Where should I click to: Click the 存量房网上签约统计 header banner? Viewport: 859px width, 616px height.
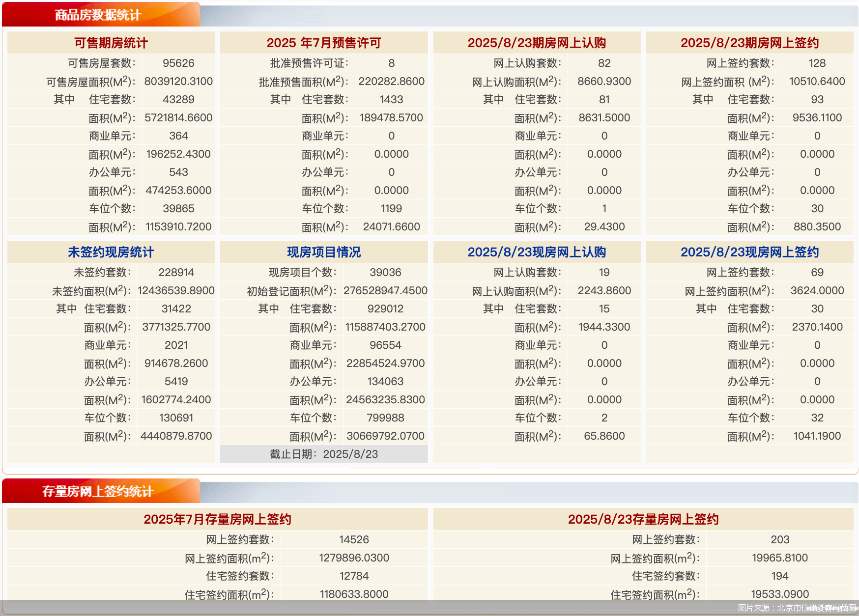pyautogui.click(x=98, y=491)
